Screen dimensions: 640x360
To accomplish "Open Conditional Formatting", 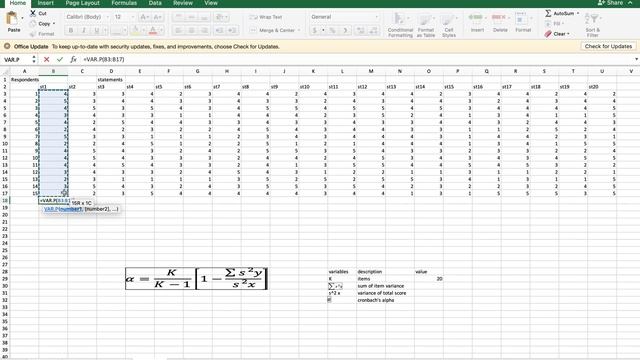I will pos(400,25).
